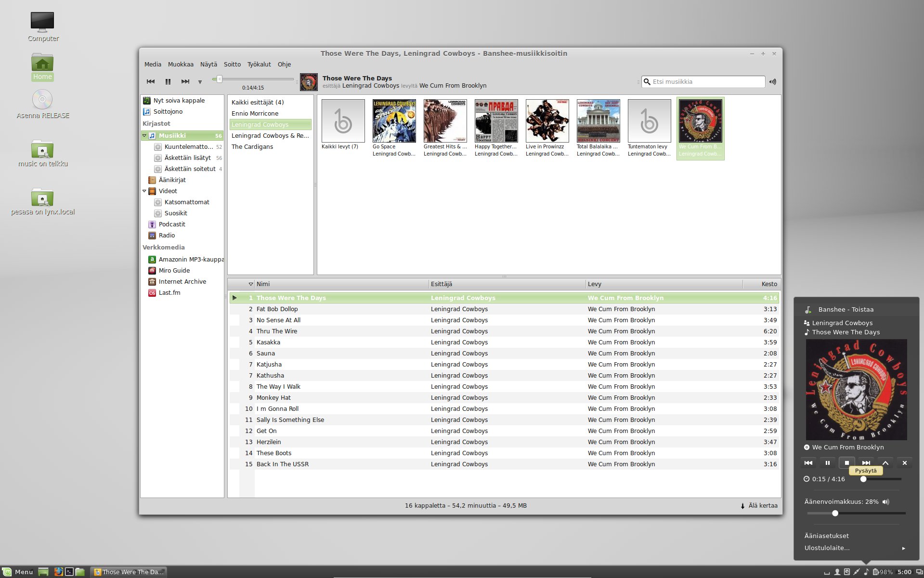This screenshot has height=578, width=924.
Task: Select Äskettäin soitetut playlist
Action: [188, 169]
